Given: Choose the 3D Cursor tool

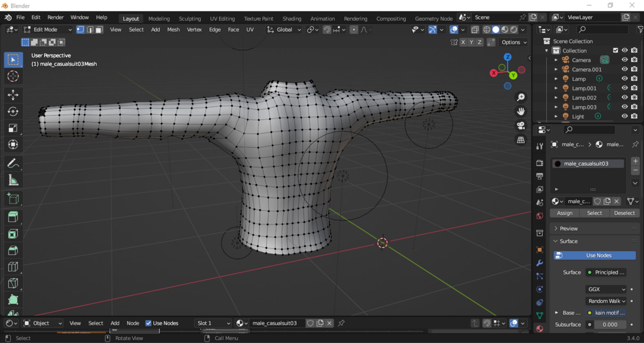Looking at the screenshot, I should click(13, 76).
